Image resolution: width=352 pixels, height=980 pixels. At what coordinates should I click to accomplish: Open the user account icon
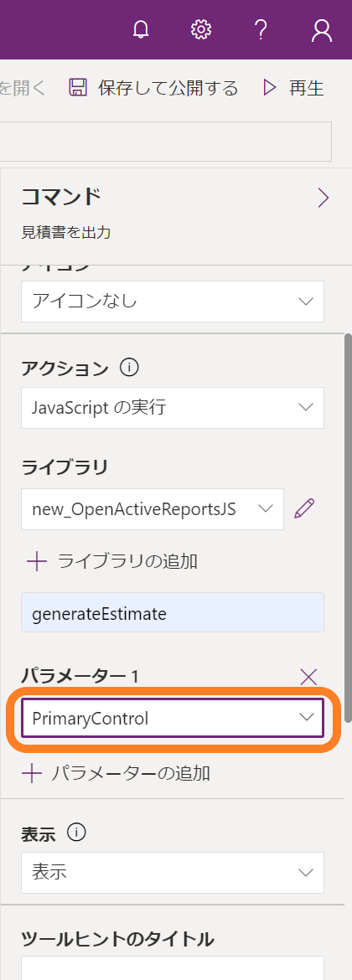tap(321, 30)
